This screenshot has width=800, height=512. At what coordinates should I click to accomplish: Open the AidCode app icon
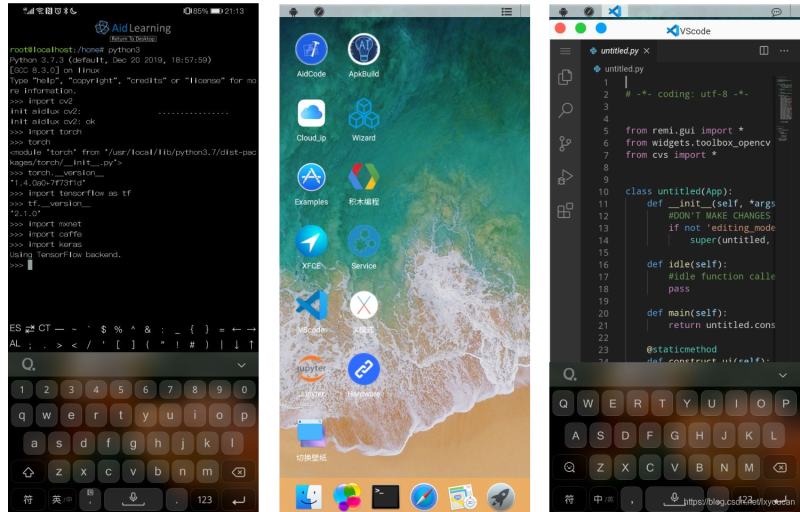pyautogui.click(x=311, y=49)
